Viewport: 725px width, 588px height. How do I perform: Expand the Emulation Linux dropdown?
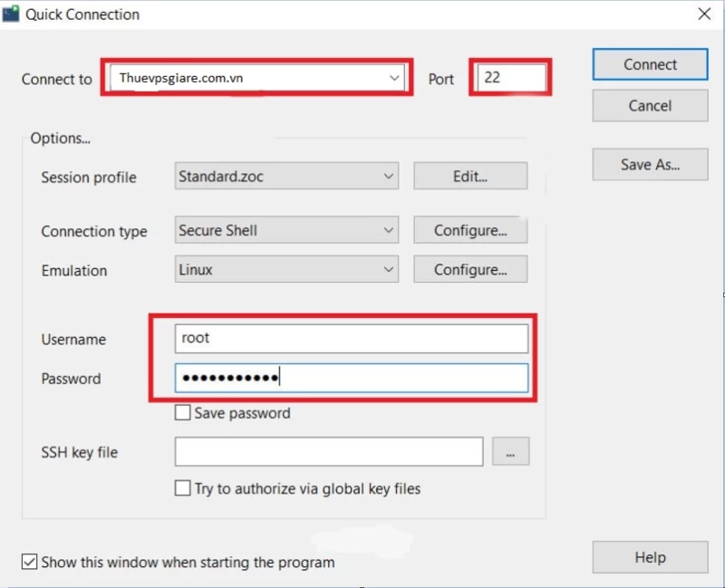pos(286,269)
